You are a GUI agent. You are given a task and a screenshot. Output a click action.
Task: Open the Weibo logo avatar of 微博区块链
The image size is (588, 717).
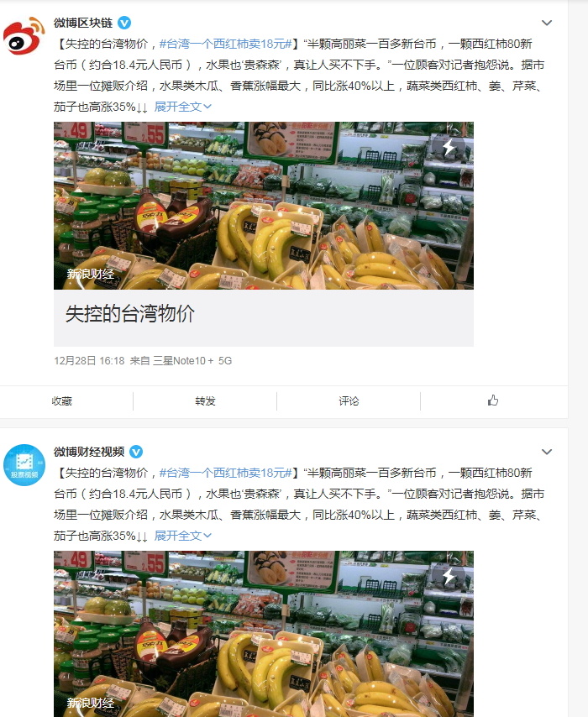24,35
